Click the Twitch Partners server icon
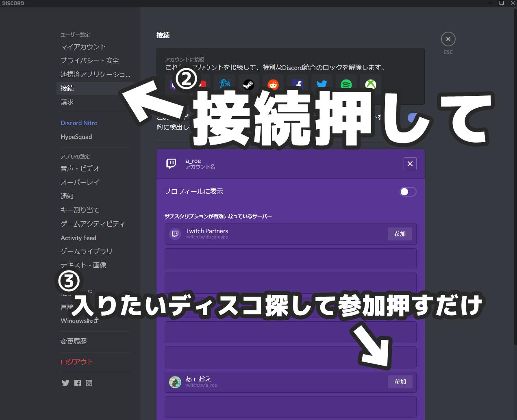The image size is (517, 420). pos(175,234)
